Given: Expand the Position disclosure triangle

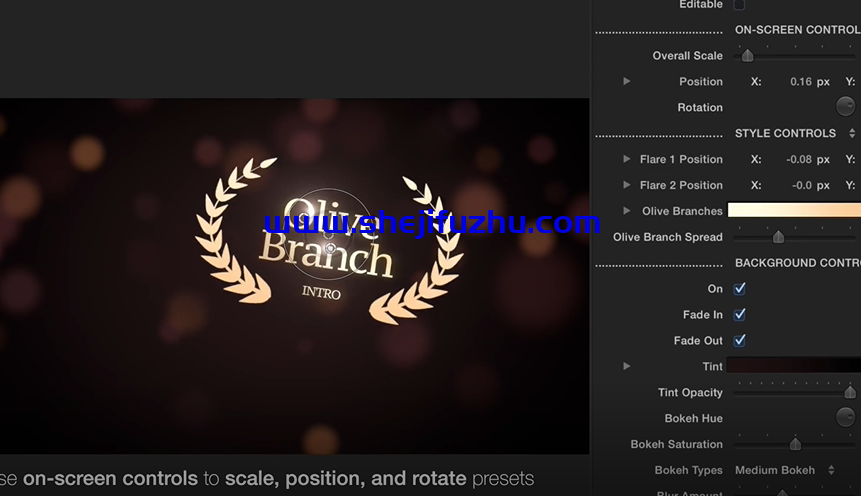Looking at the screenshot, I should (x=627, y=81).
